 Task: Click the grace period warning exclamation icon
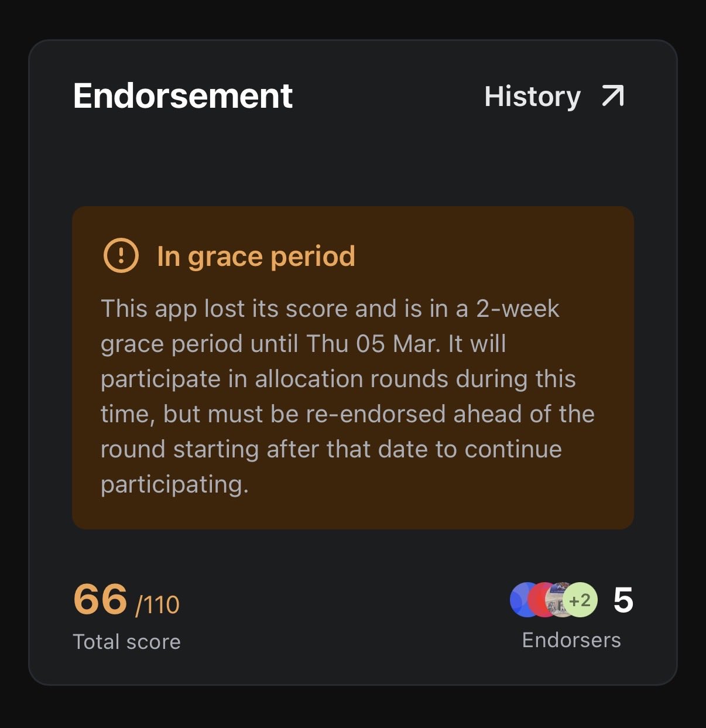click(x=121, y=256)
